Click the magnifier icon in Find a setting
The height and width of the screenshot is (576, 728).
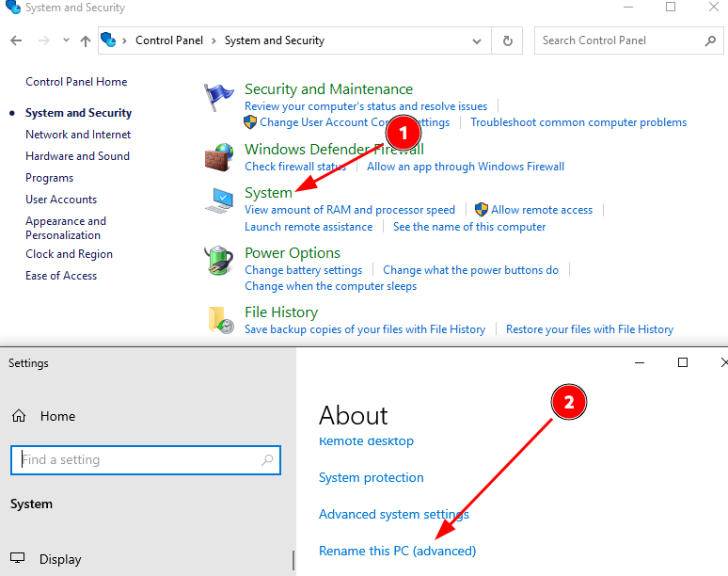(x=267, y=460)
